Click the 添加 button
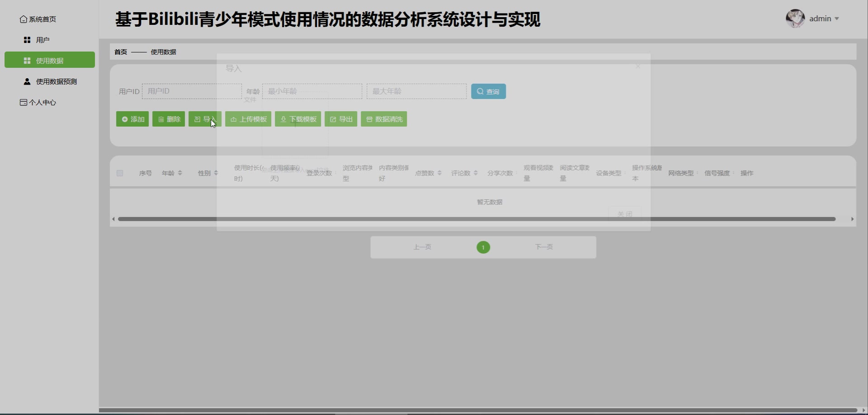This screenshot has width=868, height=415. 132,119
